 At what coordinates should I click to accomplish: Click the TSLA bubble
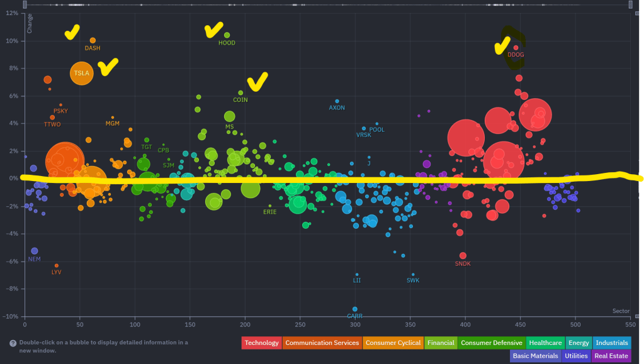coord(81,73)
